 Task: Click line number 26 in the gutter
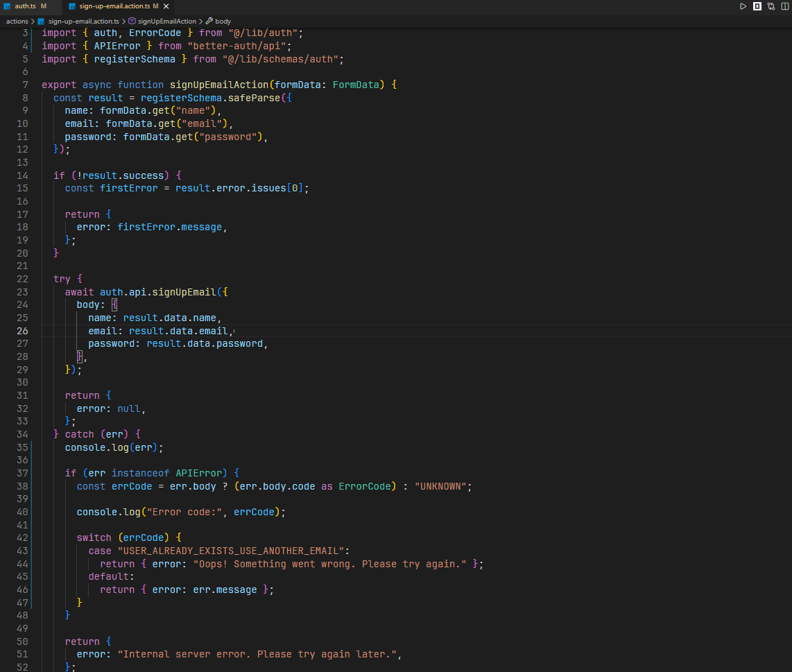[22, 331]
